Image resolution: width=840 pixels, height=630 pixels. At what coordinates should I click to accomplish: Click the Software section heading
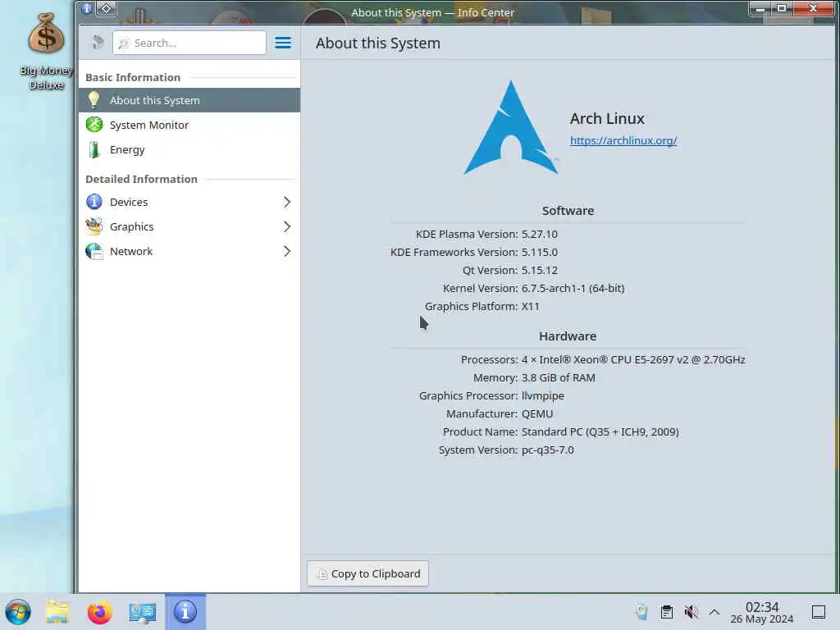[x=568, y=211]
